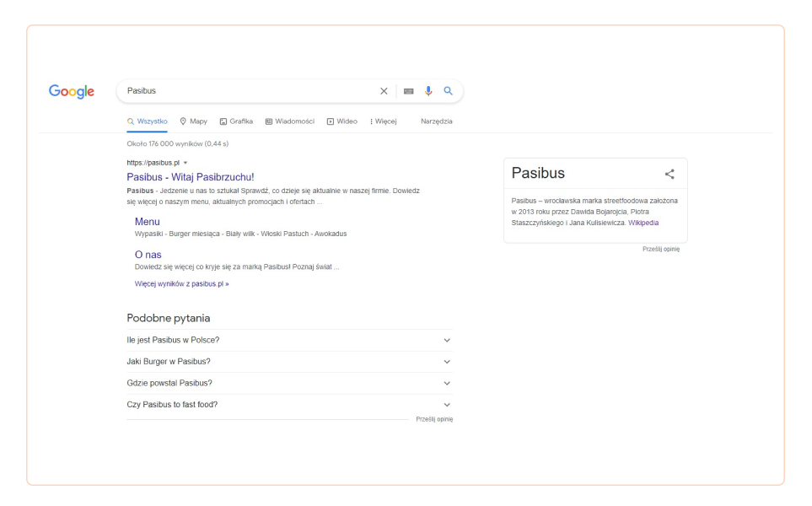Share the Pasibus knowledge panel
The width and height of the screenshot is (812, 506).
[x=669, y=174]
